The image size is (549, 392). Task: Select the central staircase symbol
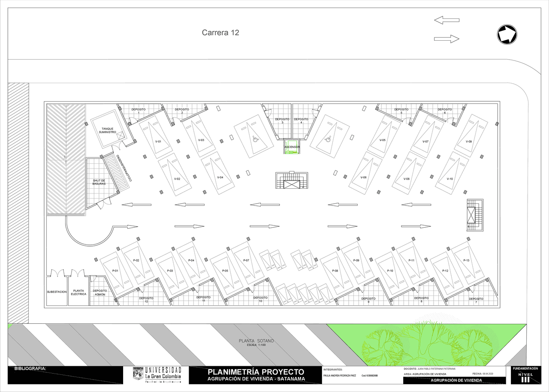[292, 181]
